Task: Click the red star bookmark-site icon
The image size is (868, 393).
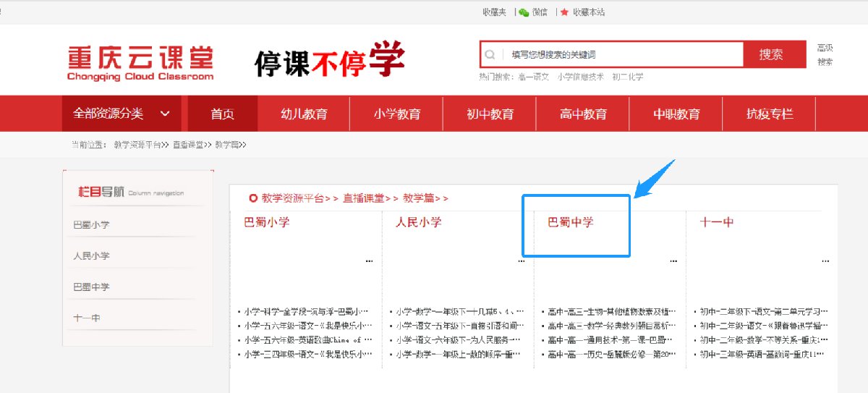Action: [x=564, y=12]
